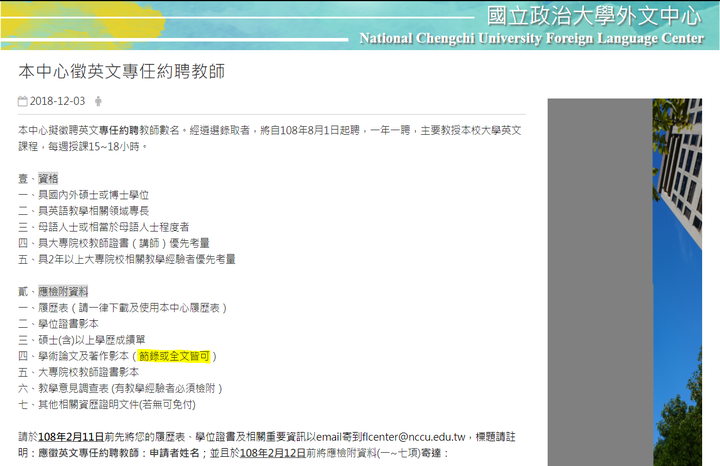Click the line 具大專院校教師證書（講師）優先考量

(124, 243)
